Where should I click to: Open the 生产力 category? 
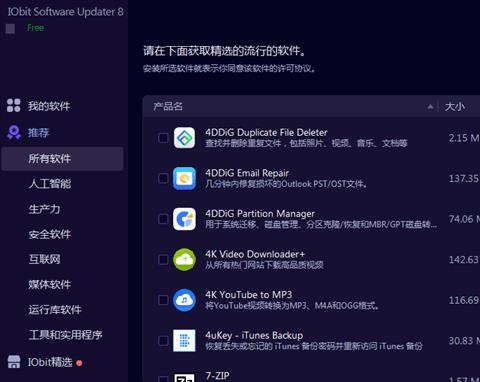coord(44,209)
